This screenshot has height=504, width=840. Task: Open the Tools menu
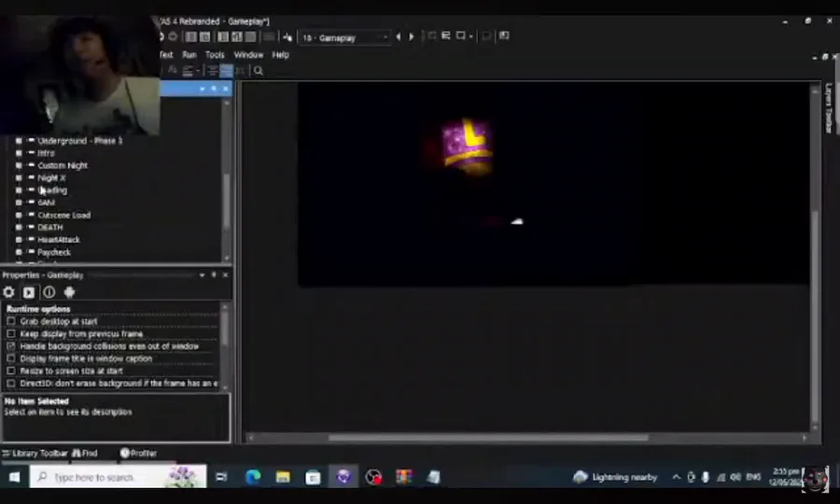215,55
